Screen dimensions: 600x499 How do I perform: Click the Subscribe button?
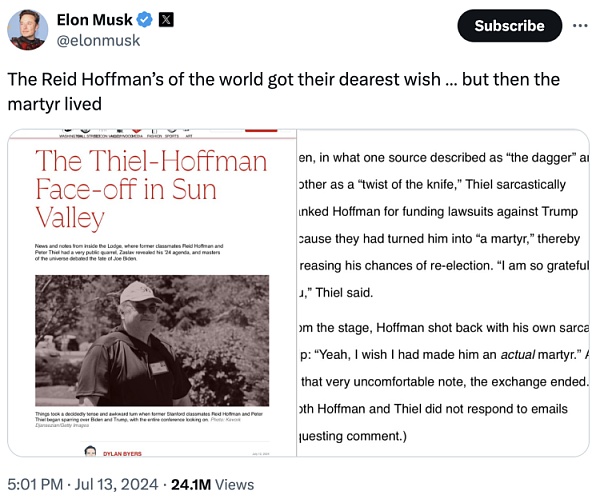[x=509, y=26]
